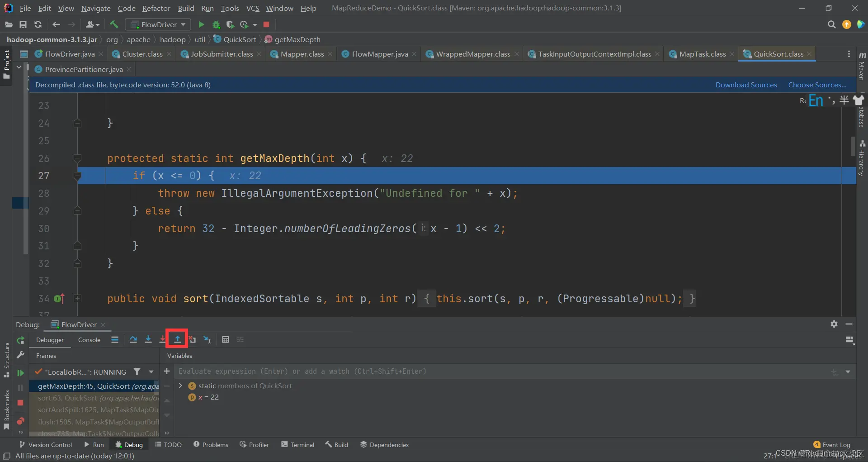Click Force Step Into red arrow icon
This screenshot has height=462, width=868.
(x=163, y=339)
